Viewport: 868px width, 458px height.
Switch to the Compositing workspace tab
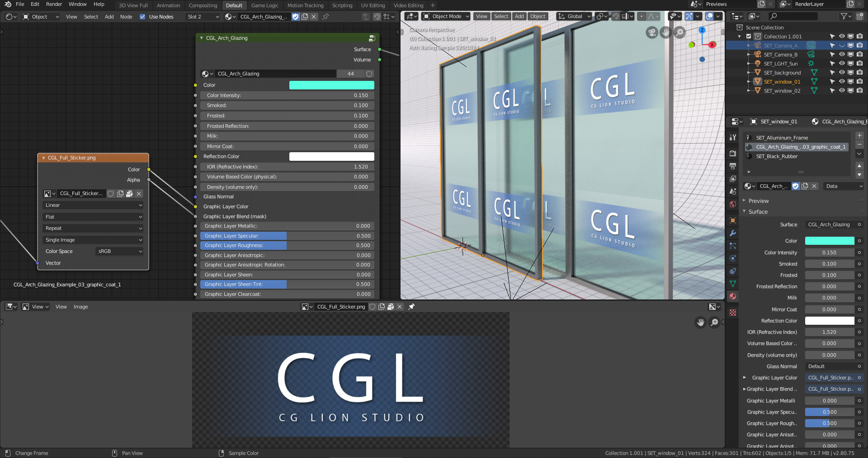[x=203, y=5]
